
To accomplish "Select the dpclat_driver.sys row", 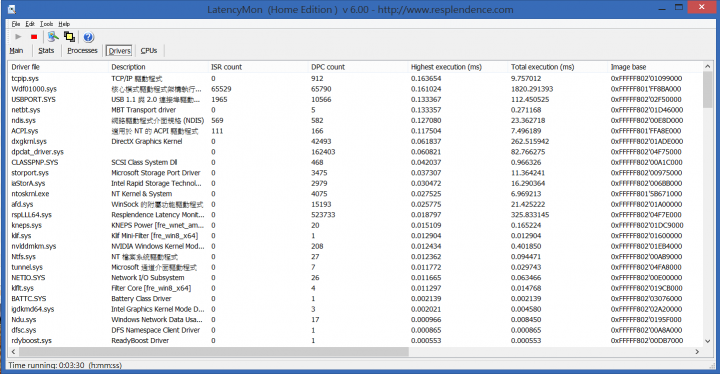I will [x=355, y=152].
